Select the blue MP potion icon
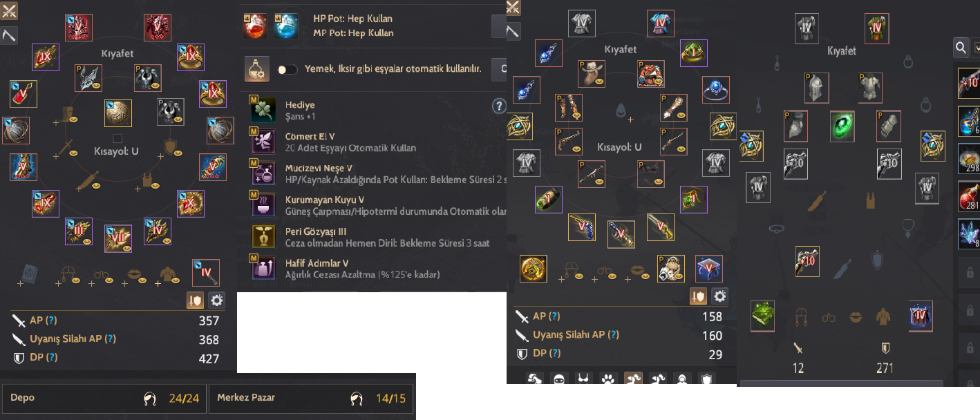Image resolution: width=980 pixels, height=420 pixels. pyautogui.click(x=287, y=26)
